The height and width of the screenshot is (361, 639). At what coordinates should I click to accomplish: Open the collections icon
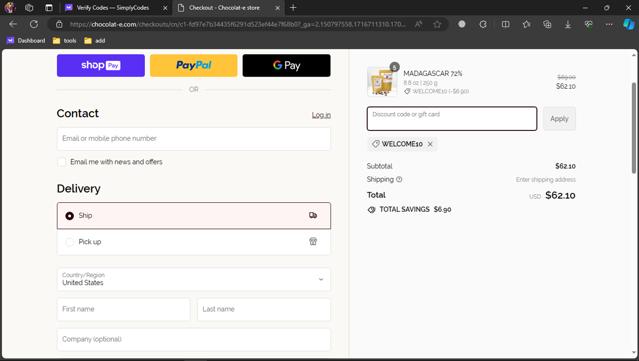pyautogui.click(x=547, y=24)
